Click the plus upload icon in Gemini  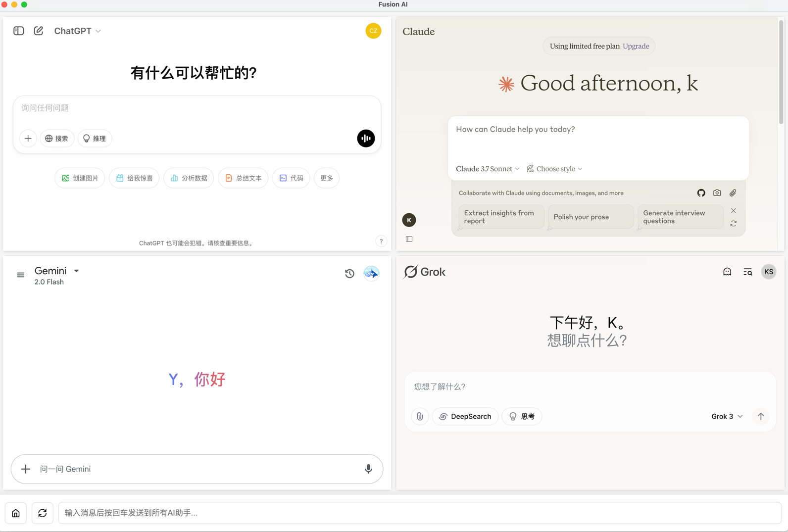click(x=26, y=469)
